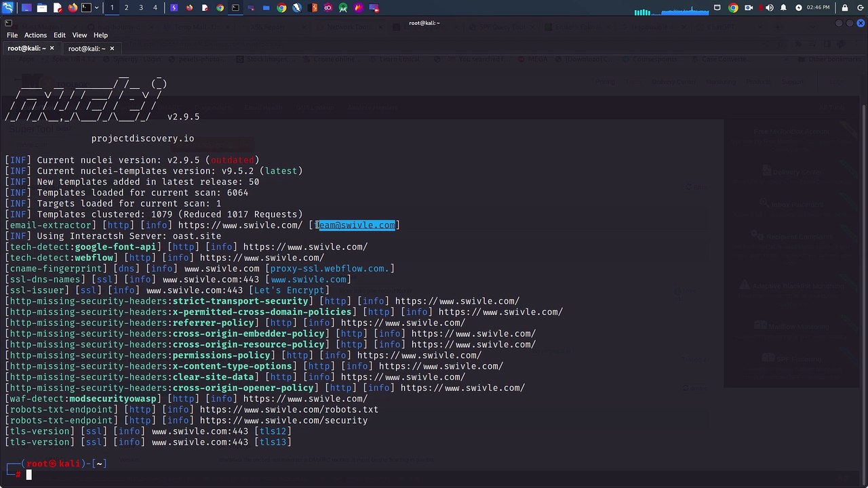The width and height of the screenshot is (868, 488).
Task: Click 'modsecurityowasp' waf-detect text
Action: (113, 399)
